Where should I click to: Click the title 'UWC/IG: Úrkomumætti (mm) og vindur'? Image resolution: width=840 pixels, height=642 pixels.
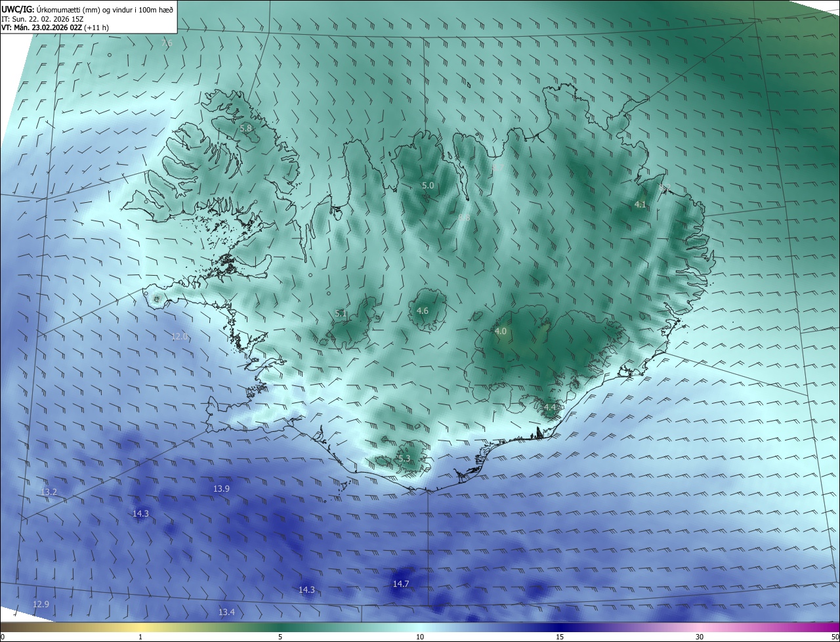point(87,9)
